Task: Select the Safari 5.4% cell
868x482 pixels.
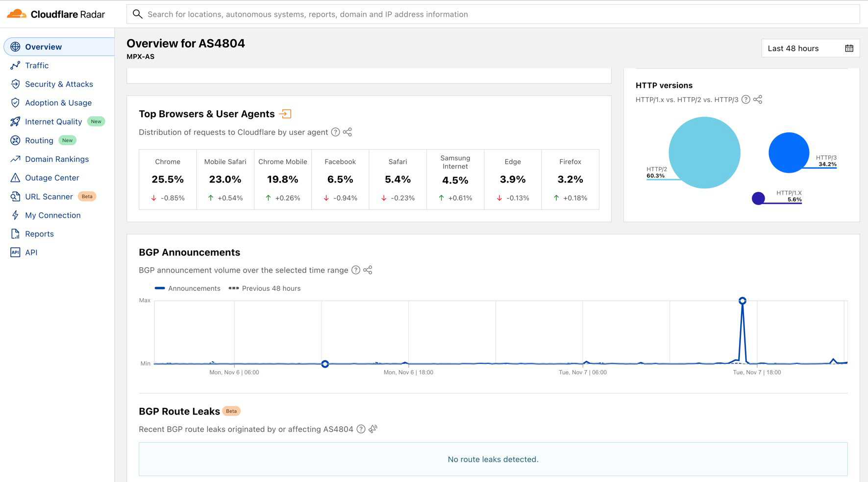Action: [397, 179]
